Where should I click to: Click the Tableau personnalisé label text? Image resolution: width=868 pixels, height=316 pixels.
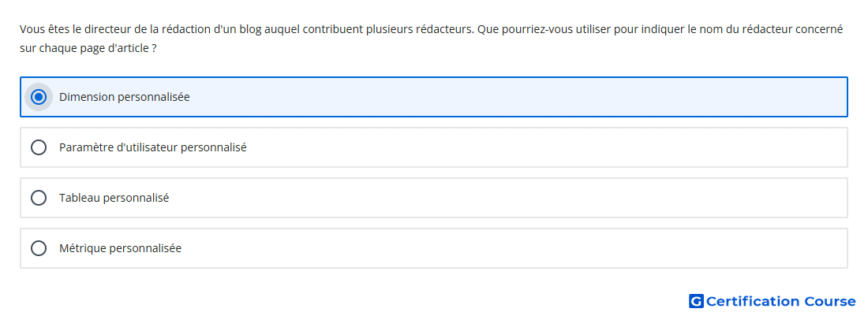pyautogui.click(x=114, y=198)
